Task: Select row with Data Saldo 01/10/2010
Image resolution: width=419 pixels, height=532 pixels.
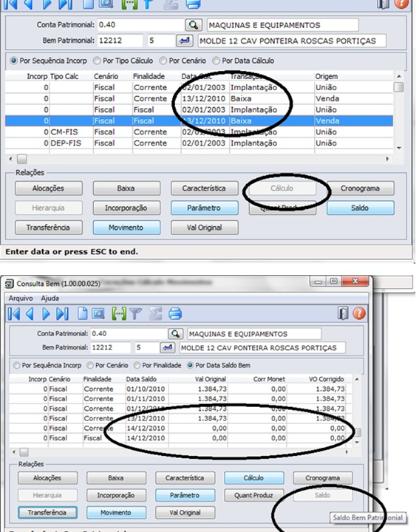Action: pos(180,389)
